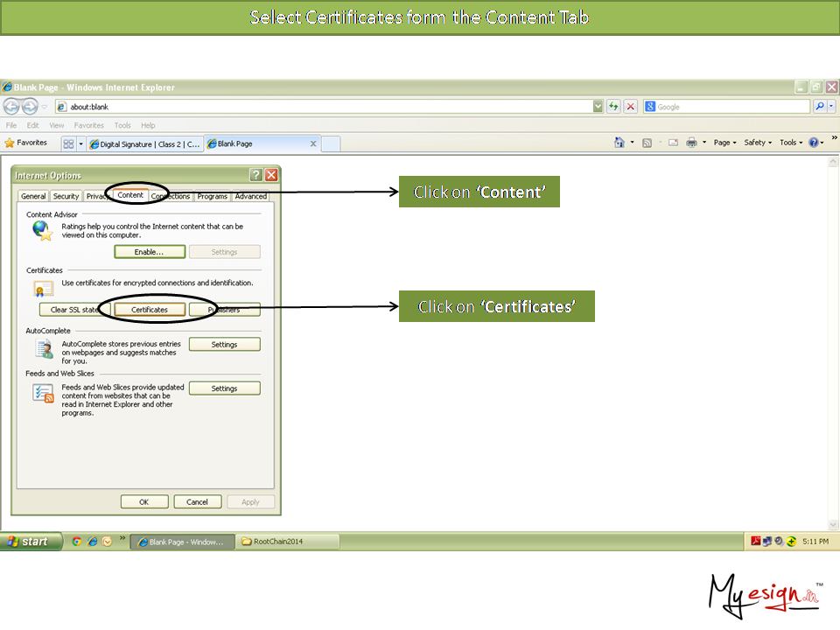
Task: Click the red Stop loading icon
Action: [x=630, y=107]
